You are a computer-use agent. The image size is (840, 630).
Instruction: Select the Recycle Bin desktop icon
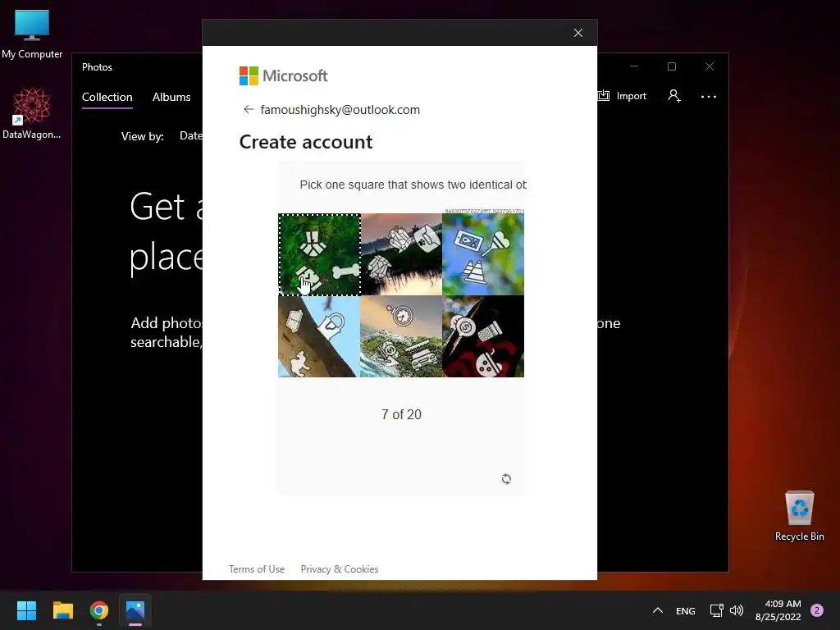799,516
